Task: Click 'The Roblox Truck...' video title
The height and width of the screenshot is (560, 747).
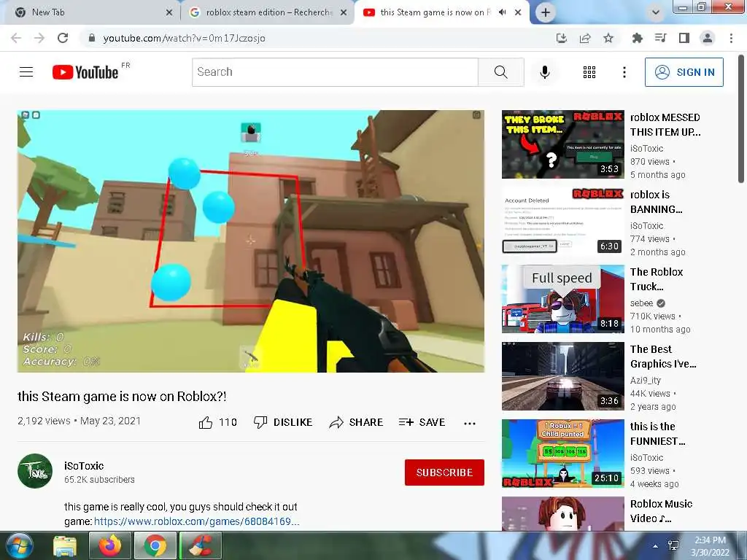Action: tap(657, 279)
